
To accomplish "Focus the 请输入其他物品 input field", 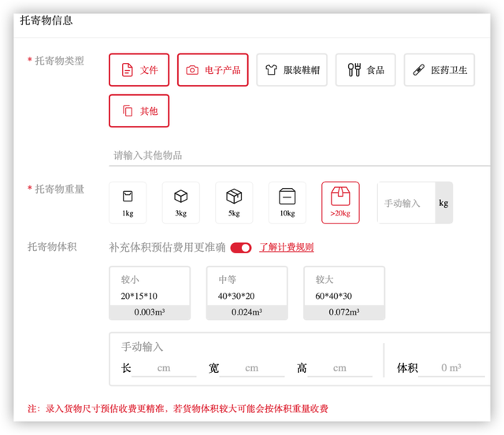I will pyautogui.click(x=299, y=156).
